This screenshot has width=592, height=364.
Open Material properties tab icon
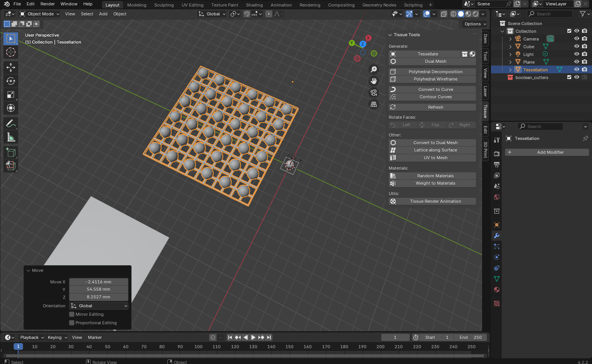coord(497,290)
